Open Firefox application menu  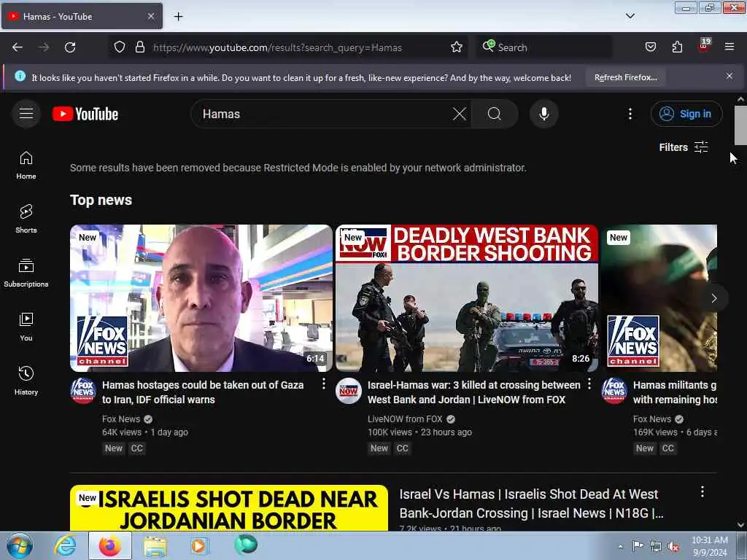(x=729, y=47)
